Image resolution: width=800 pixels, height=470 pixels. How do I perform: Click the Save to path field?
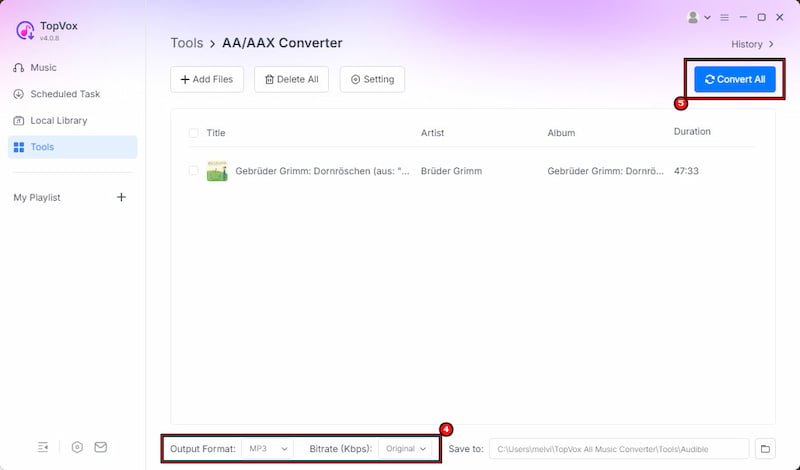619,449
